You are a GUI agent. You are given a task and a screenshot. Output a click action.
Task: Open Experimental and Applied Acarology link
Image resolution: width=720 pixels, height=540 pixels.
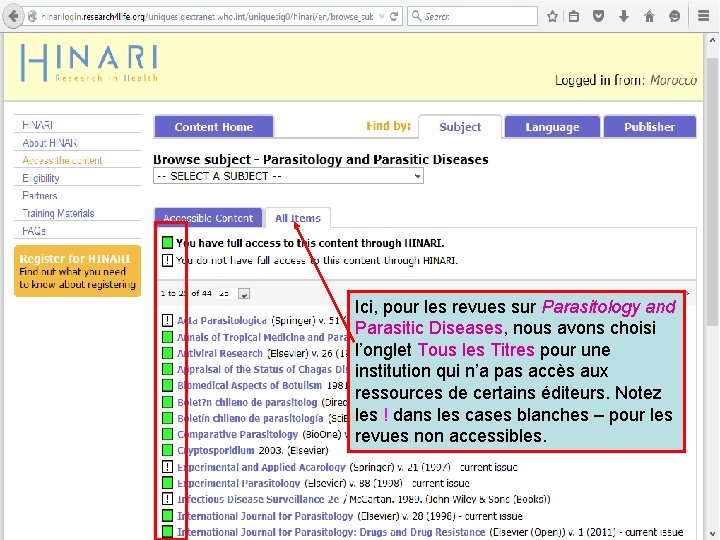261,467
